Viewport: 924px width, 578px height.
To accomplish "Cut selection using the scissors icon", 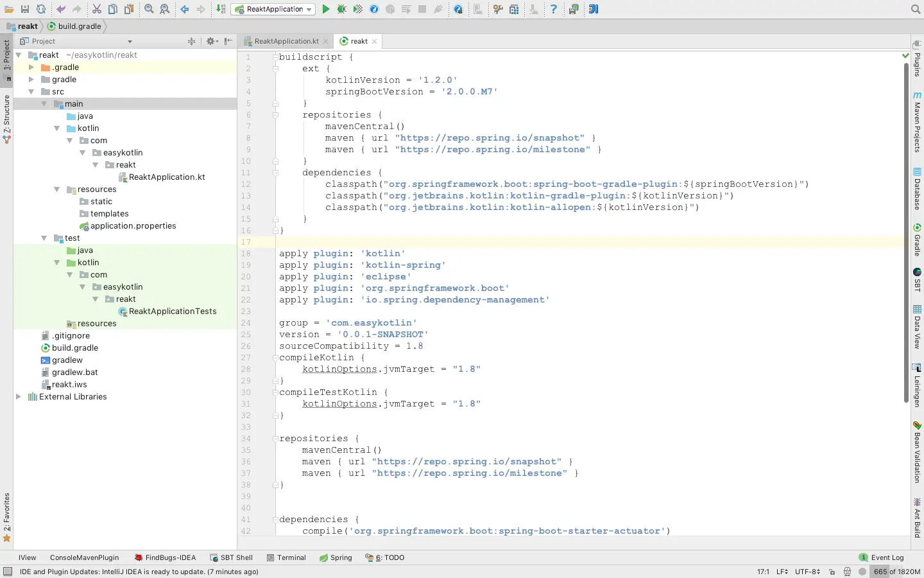I will (x=96, y=9).
